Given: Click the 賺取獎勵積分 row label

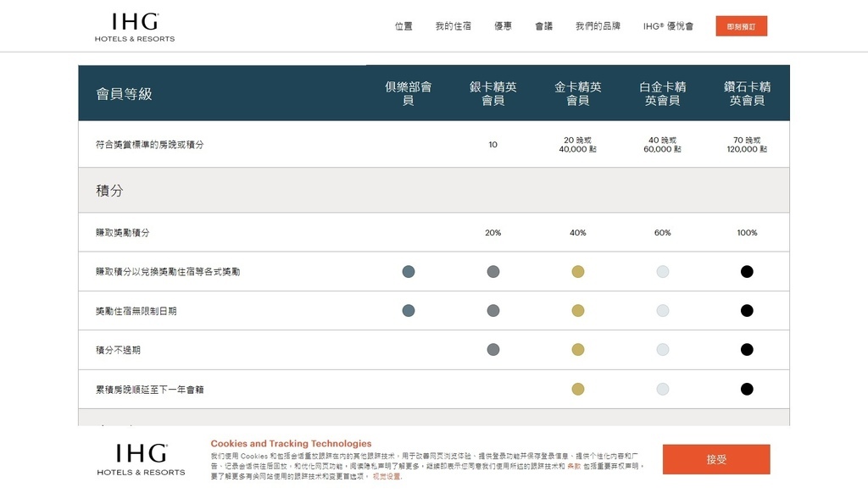Looking at the screenshot, I should tap(122, 232).
